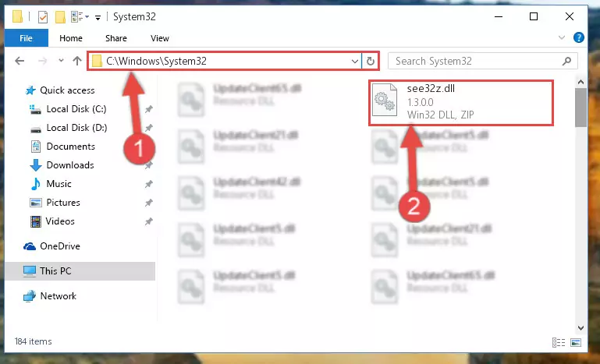This screenshot has height=364, width=600.
Task: Expand the ribbon with the chevron
Action: 561,37
